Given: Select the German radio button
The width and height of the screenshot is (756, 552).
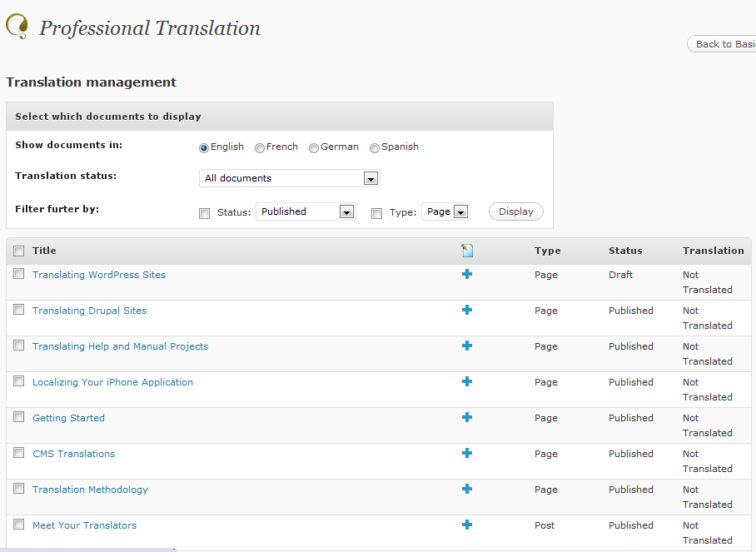Looking at the screenshot, I should (x=314, y=148).
